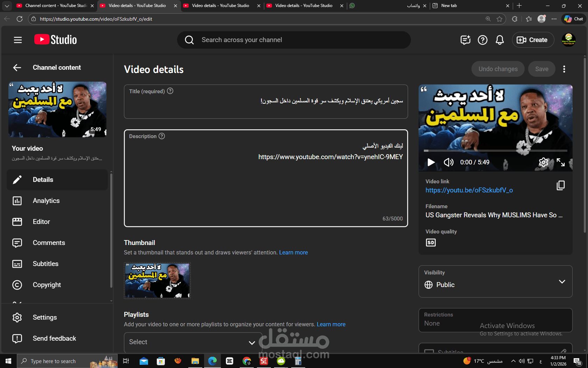588x368 pixels.
Task: Open the thumbnail Learn more link
Action: pyautogui.click(x=293, y=252)
